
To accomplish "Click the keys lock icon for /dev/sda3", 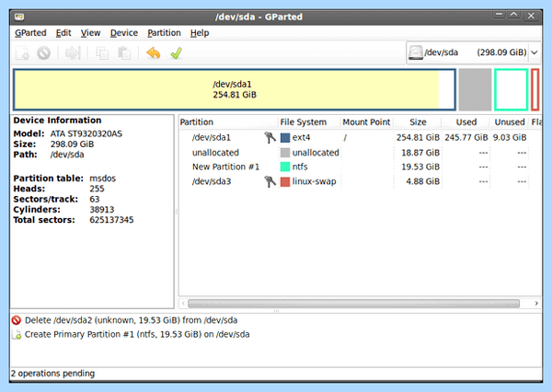I will point(270,181).
